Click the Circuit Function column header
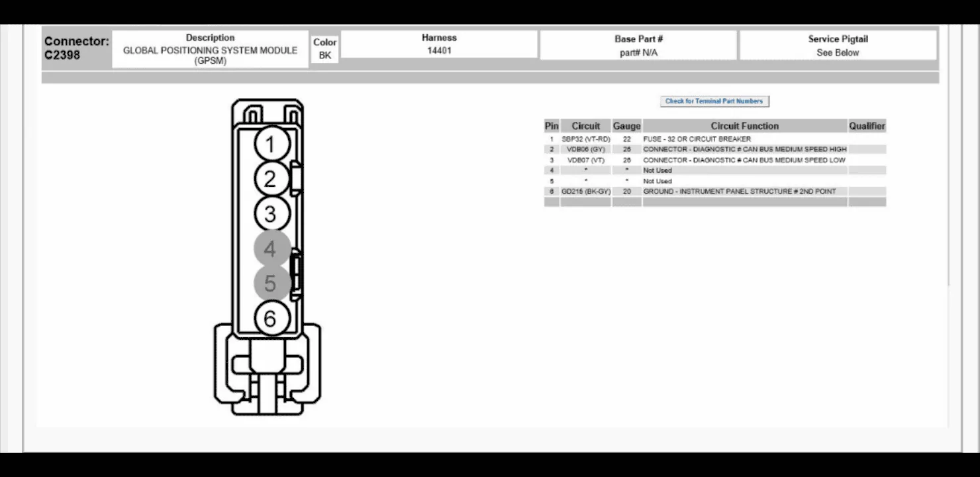 tap(745, 126)
